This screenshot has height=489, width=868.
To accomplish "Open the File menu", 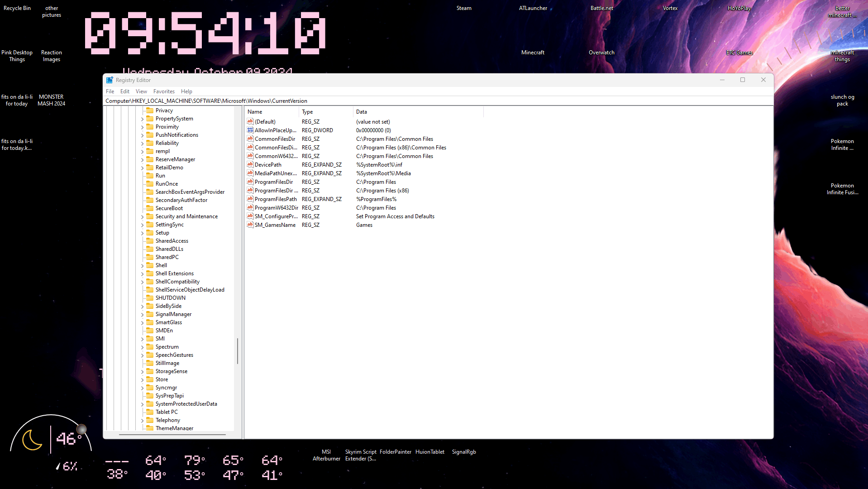I will tap(110, 91).
